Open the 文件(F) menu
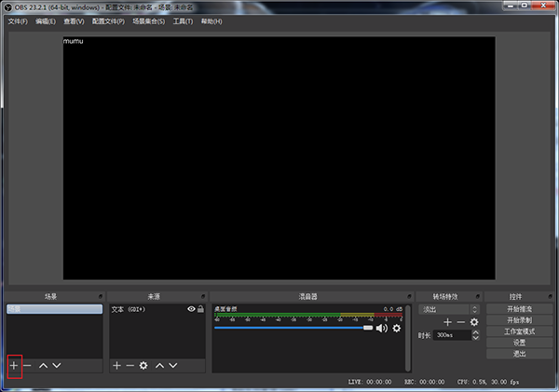This screenshot has height=392, width=559. 18,20
